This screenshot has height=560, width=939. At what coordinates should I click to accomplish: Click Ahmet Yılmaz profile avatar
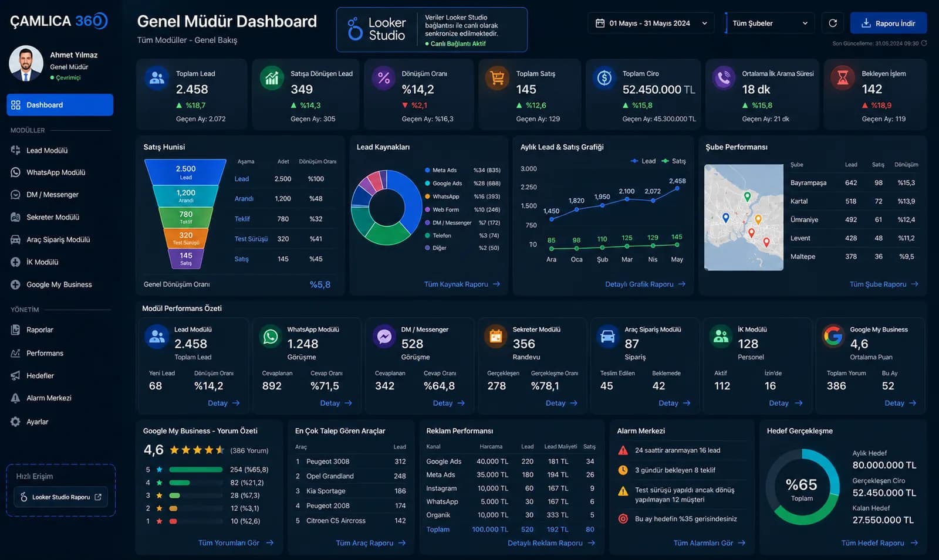coord(26,63)
